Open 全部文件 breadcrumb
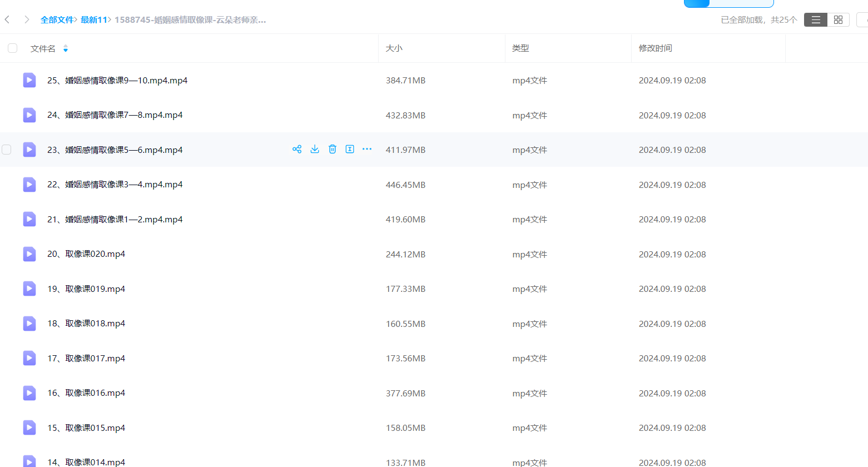This screenshot has height=467, width=868. [57, 20]
